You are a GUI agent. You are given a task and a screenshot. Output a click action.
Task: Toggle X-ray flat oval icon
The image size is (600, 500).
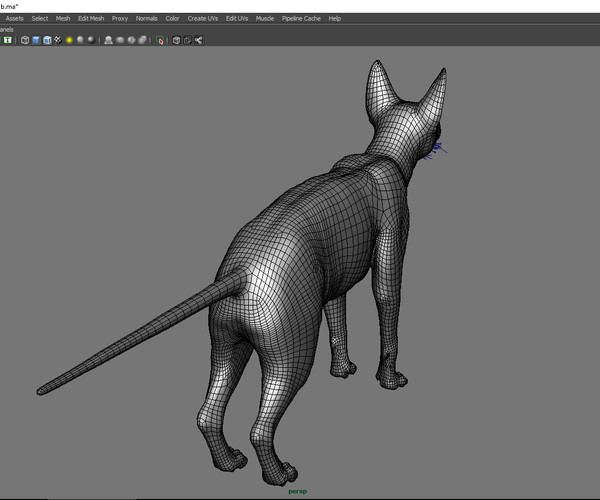[120, 40]
